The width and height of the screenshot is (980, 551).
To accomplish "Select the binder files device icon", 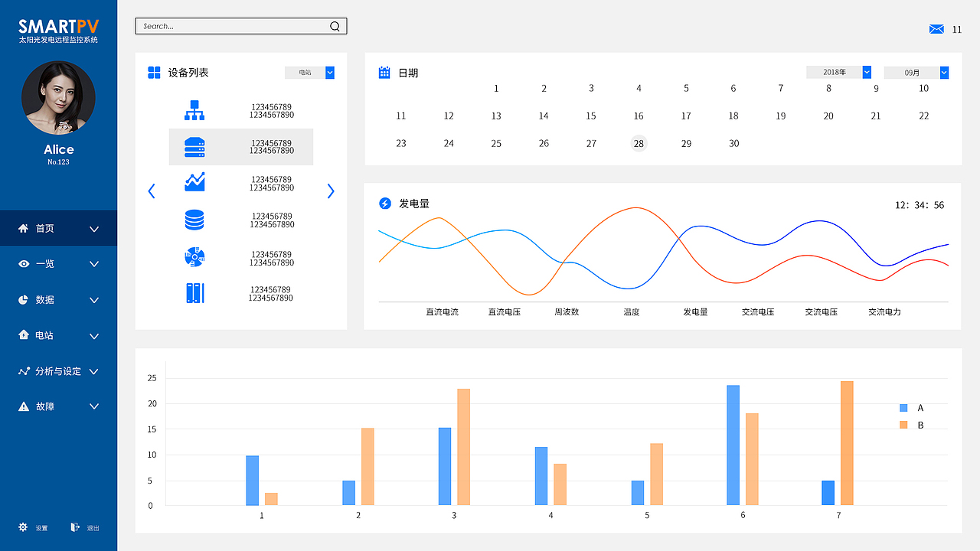I will [x=195, y=293].
